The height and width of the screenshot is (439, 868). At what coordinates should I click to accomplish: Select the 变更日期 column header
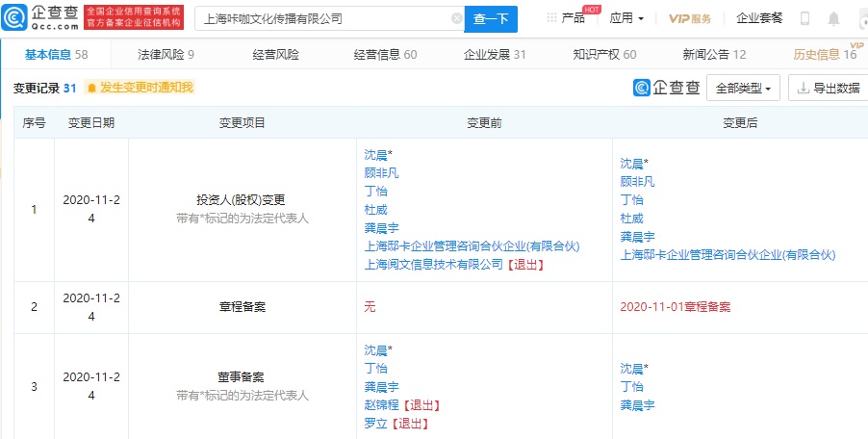point(91,123)
